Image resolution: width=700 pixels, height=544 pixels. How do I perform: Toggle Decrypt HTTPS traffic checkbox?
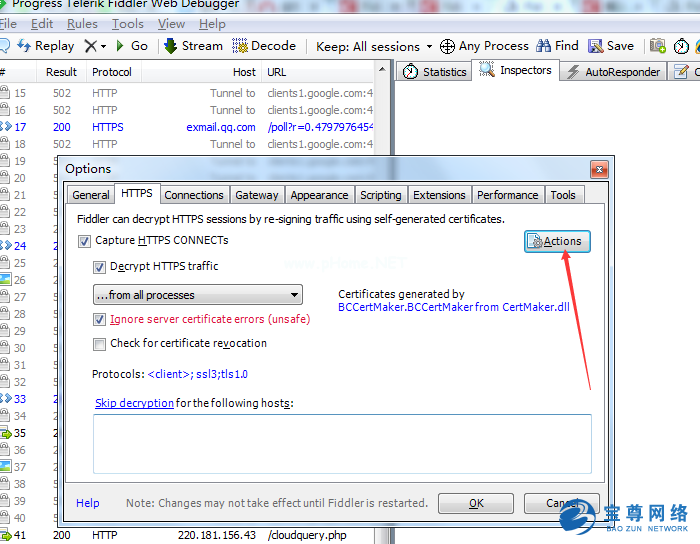[99, 267]
